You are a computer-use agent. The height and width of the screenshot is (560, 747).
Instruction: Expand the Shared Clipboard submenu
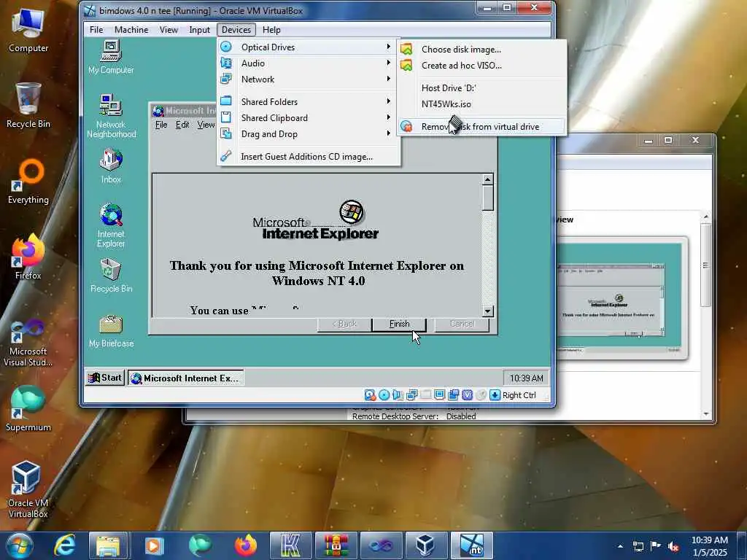(x=309, y=117)
